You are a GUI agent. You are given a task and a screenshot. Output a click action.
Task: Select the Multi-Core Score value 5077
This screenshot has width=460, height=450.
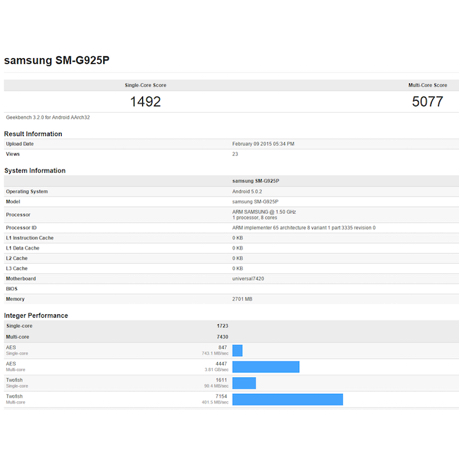pyautogui.click(x=428, y=102)
